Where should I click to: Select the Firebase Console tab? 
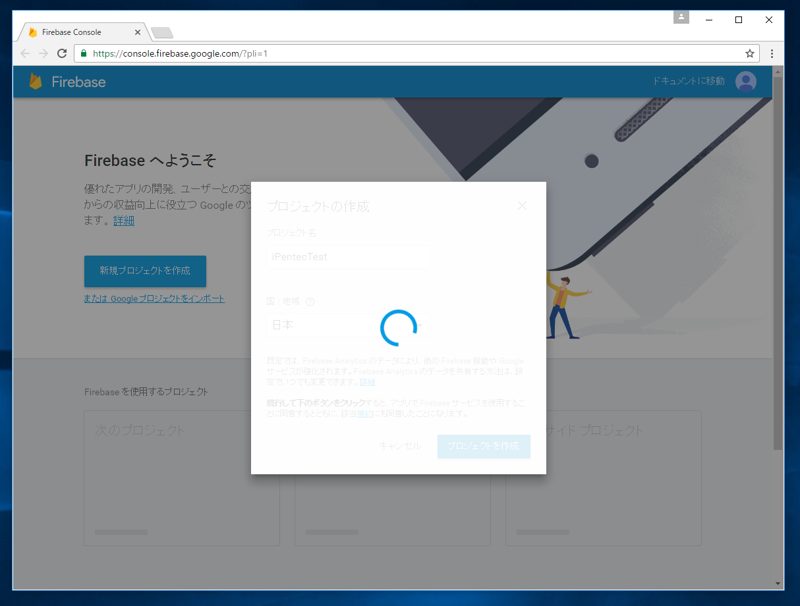coord(84,32)
